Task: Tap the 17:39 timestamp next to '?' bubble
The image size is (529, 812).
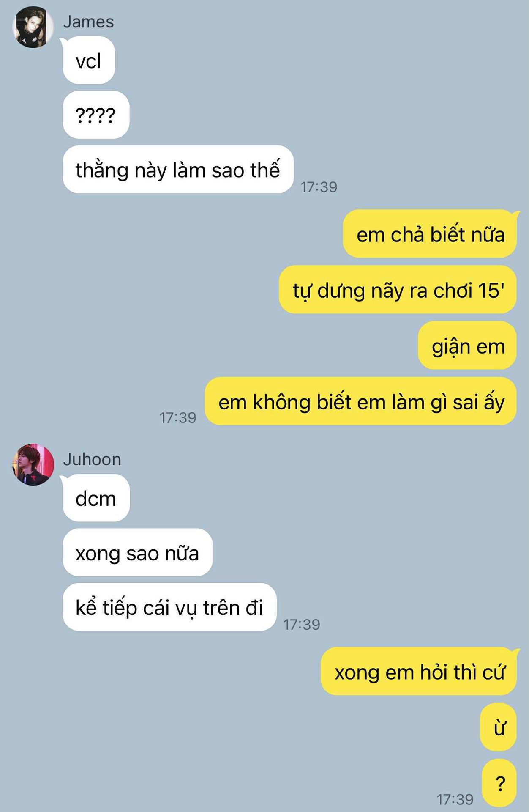Action: [455, 799]
